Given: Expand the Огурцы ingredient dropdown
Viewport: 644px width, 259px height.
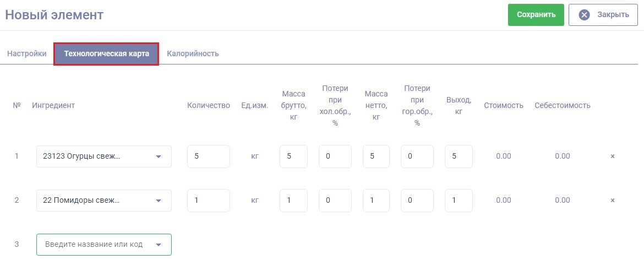Looking at the screenshot, I should click(x=159, y=157).
